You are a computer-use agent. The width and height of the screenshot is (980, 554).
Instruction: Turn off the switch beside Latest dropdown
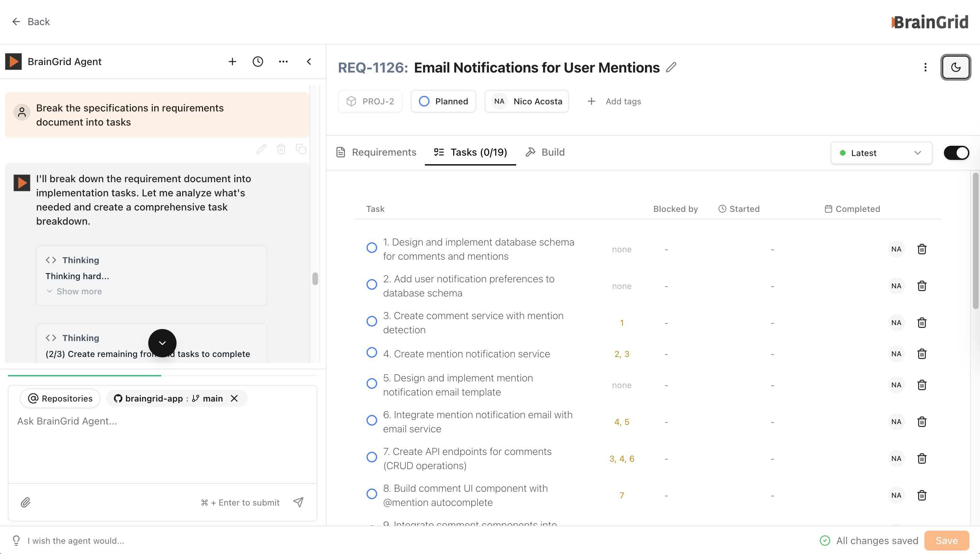[956, 152]
